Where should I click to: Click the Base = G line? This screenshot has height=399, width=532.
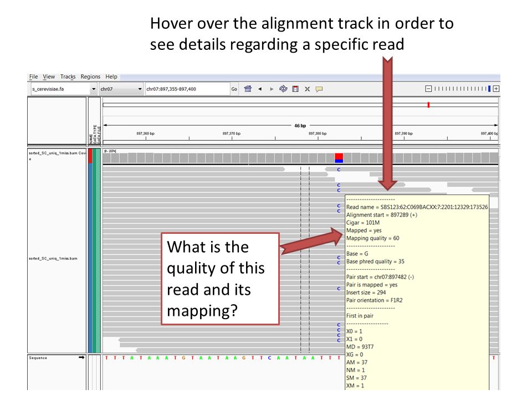[357, 254]
